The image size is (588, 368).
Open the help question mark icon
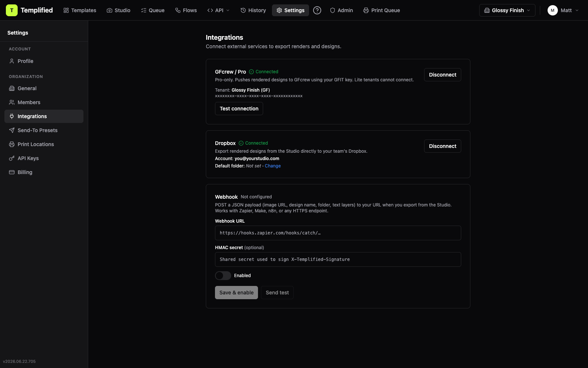(x=317, y=10)
